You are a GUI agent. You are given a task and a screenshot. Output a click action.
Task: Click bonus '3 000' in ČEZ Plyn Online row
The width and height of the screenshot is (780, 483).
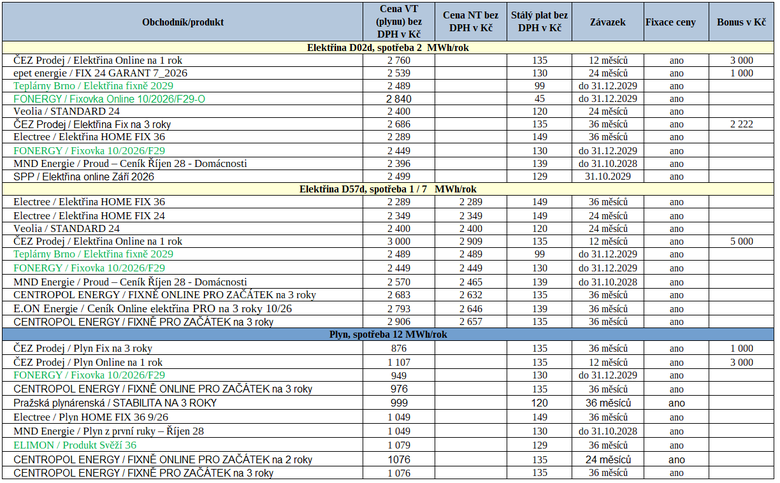click(x=742, y=363)
